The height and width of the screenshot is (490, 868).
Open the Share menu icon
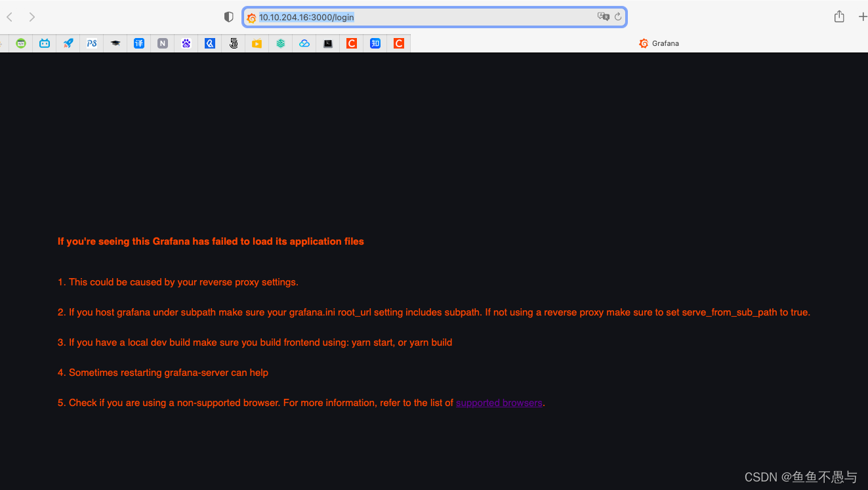(839, 17)
